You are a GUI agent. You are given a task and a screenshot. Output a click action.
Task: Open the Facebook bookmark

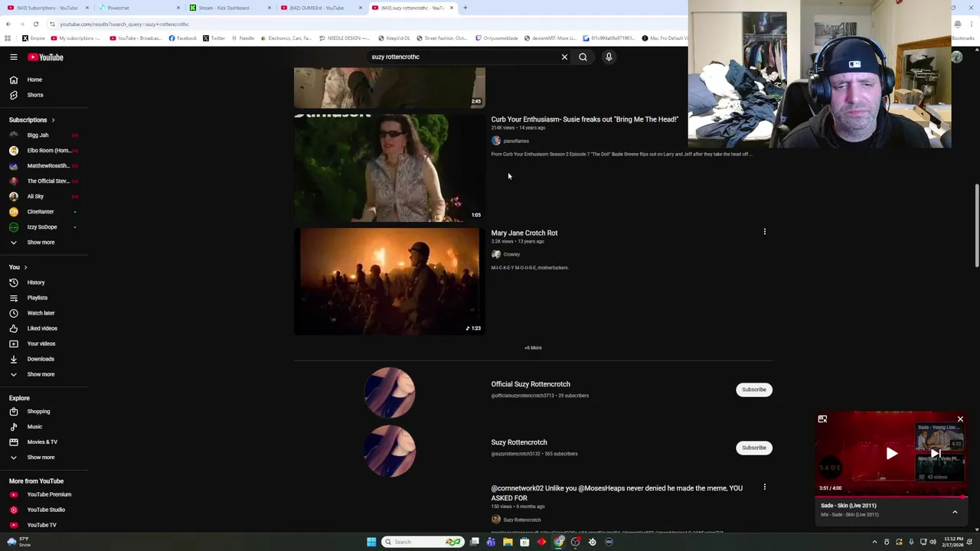183,38
